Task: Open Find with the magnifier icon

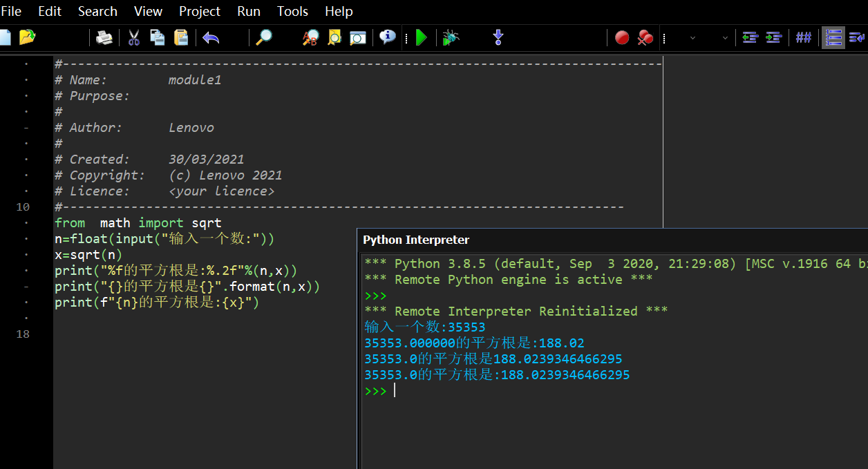Action: pos(263,37)
